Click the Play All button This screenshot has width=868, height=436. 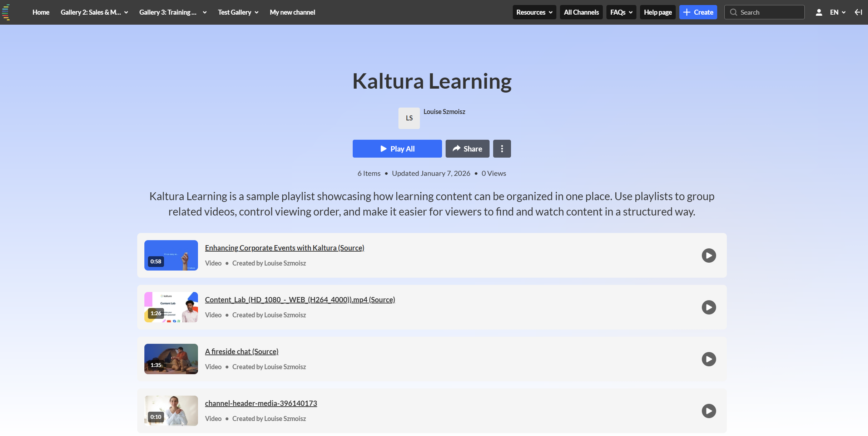tap(397, 149)
